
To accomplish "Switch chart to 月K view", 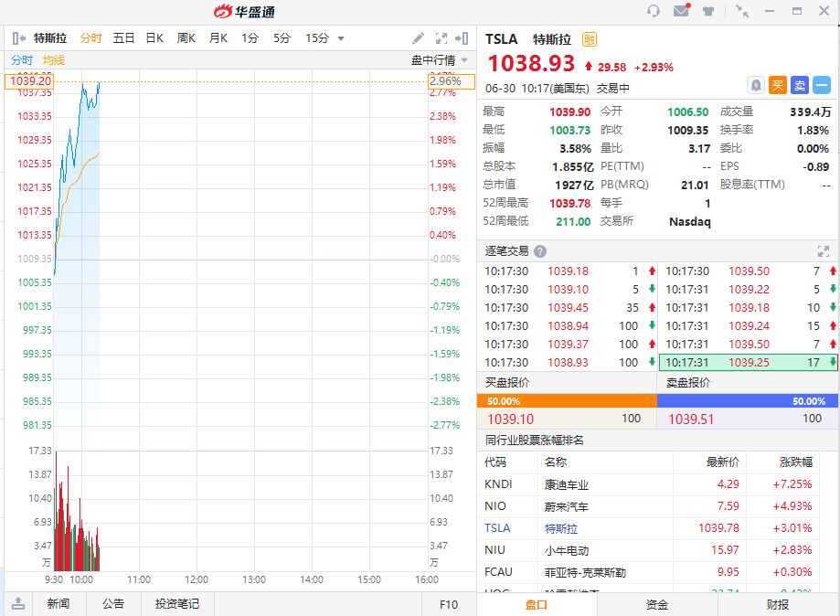I will (218, 38).
